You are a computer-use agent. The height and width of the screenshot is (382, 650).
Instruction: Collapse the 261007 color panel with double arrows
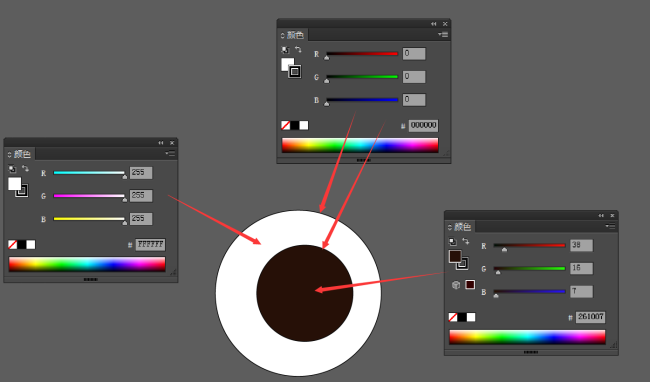pyautogui.click(x=601, y=215)
